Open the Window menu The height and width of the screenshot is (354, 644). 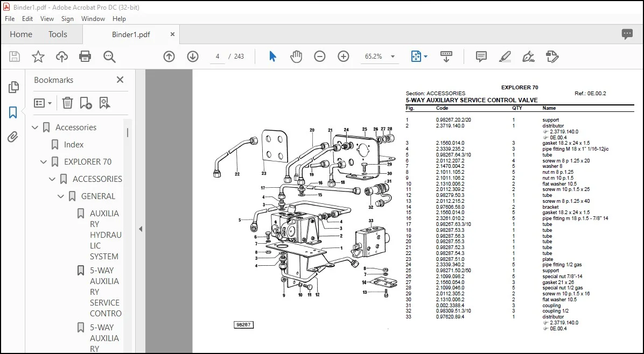point(93,19)
